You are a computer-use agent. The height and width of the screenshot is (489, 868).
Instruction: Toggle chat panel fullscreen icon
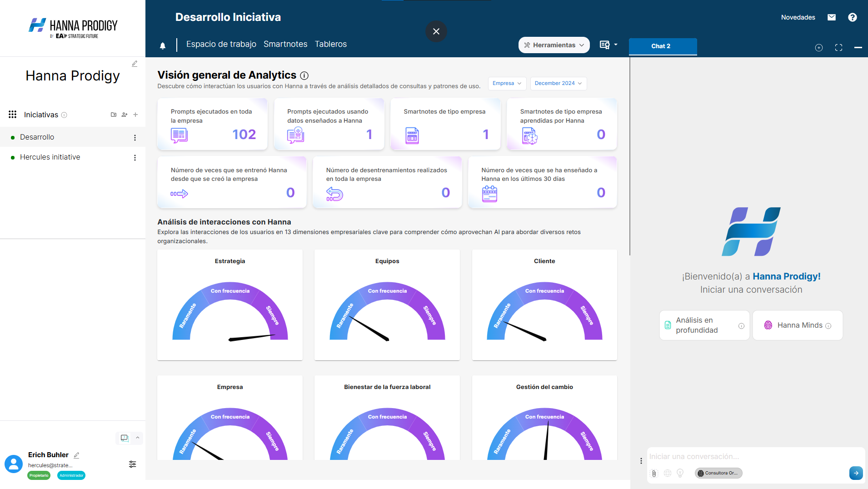[x=839, y=48]
